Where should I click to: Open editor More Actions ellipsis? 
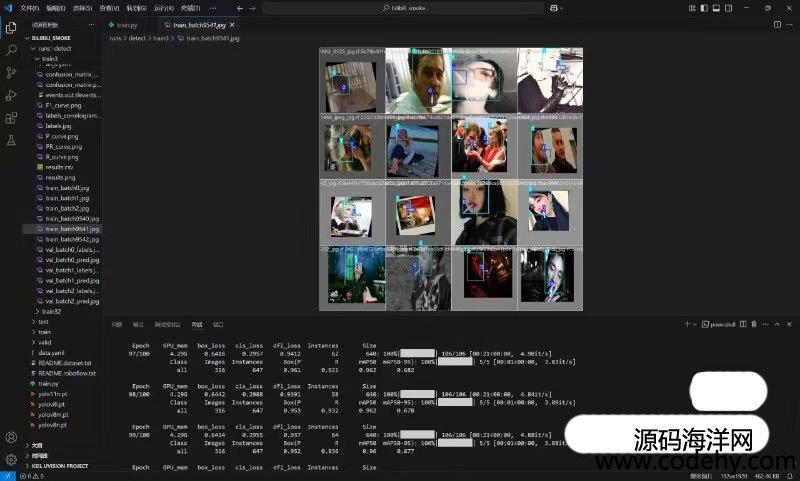pyautogui.click(x=790, y=24)
